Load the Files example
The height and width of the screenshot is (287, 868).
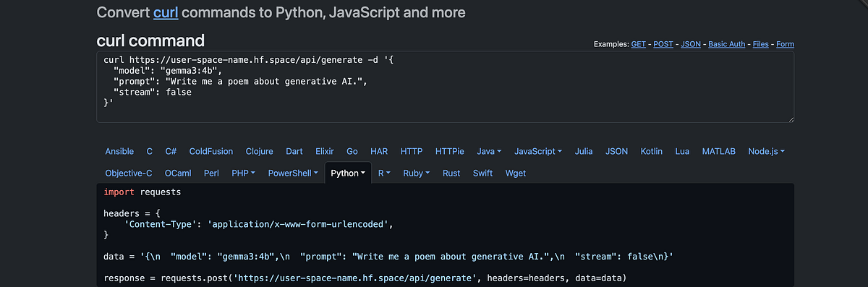pyautogui.click(x=761, y=44)
